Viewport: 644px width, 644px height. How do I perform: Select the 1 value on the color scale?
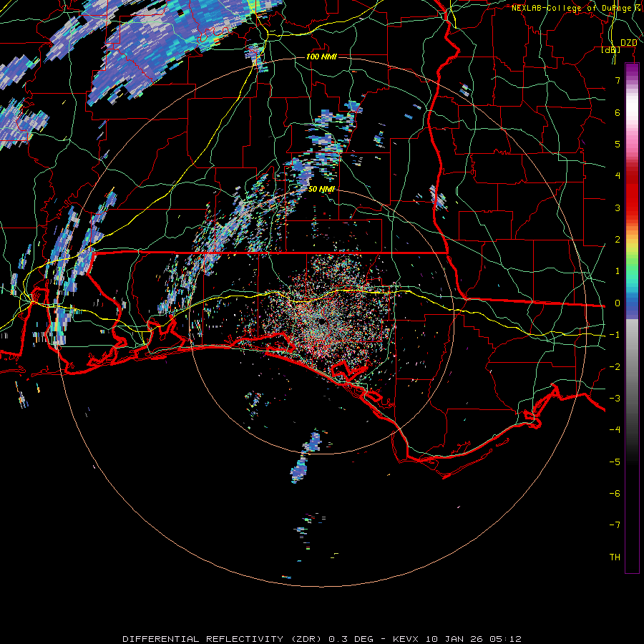(x=618, y=271)
